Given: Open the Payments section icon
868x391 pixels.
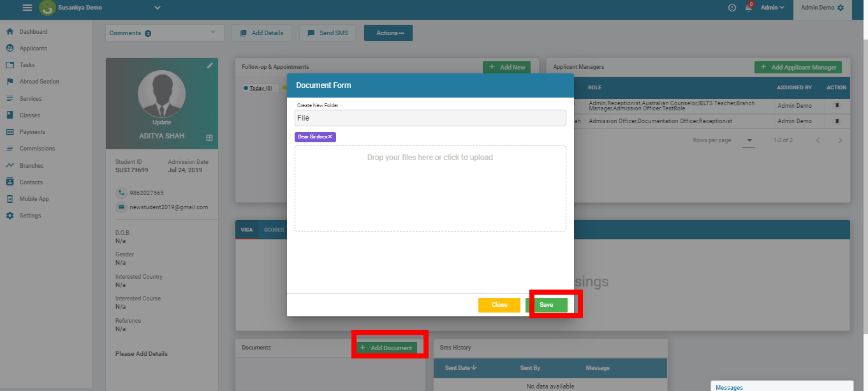Looking at the screenshot, I should point(10,131).
